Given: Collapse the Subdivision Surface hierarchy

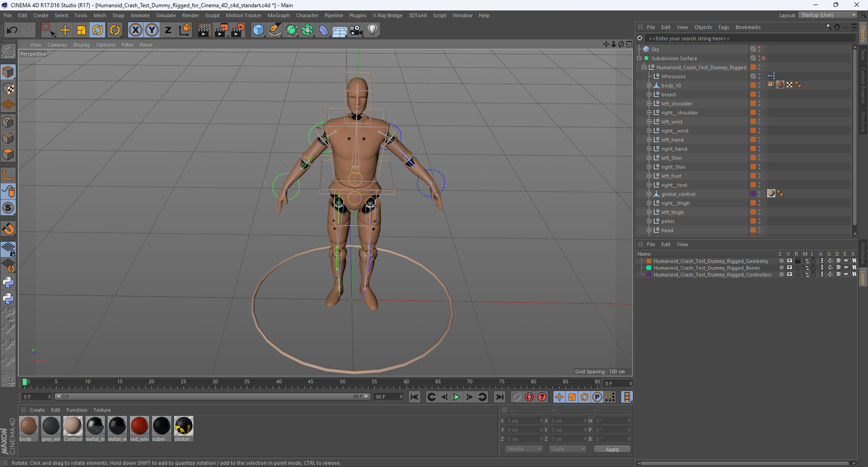Looking at the screenshot, I should (639, 58).
